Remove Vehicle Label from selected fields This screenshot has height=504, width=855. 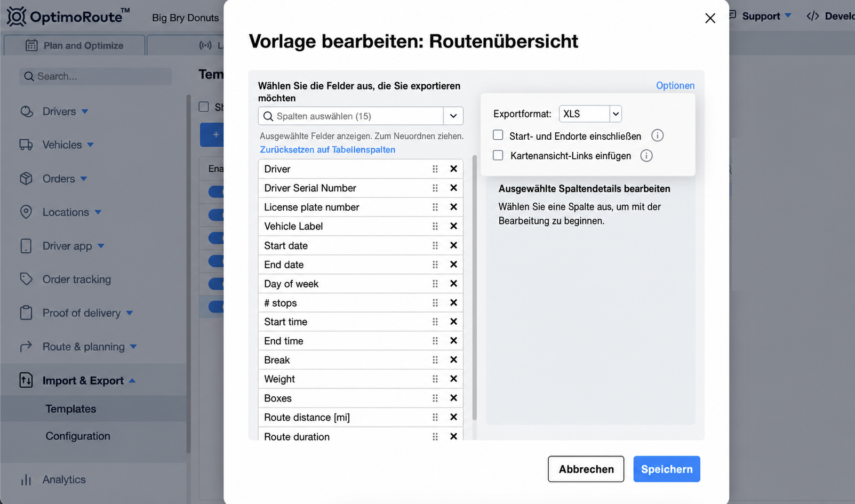pyautogui.click(x=453, y=226)
